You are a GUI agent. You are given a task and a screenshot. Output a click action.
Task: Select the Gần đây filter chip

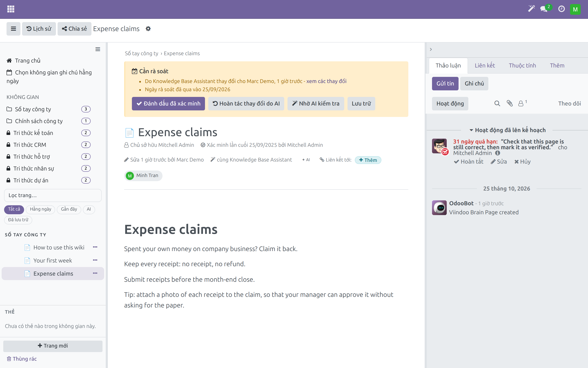69,209
